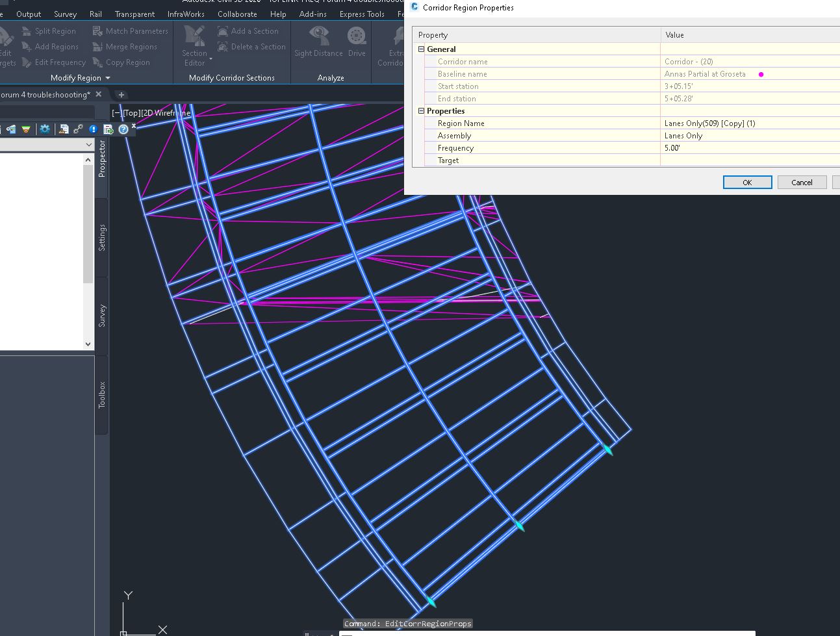Cancel the Corridor Region Properties dialog
Screen dimensions: 840x636
point(802,182)
